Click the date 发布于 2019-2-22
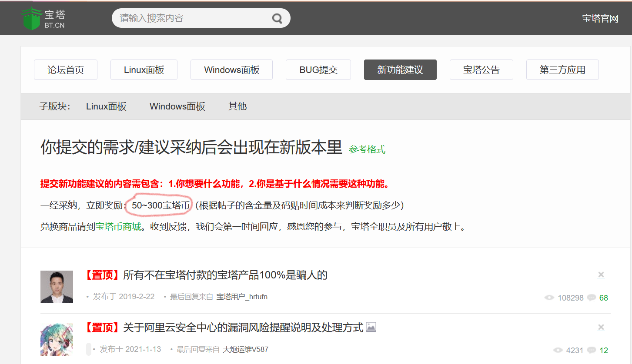The width and height of the screenshot is (632, 364). pyautogui.click(x=124, y=297)
